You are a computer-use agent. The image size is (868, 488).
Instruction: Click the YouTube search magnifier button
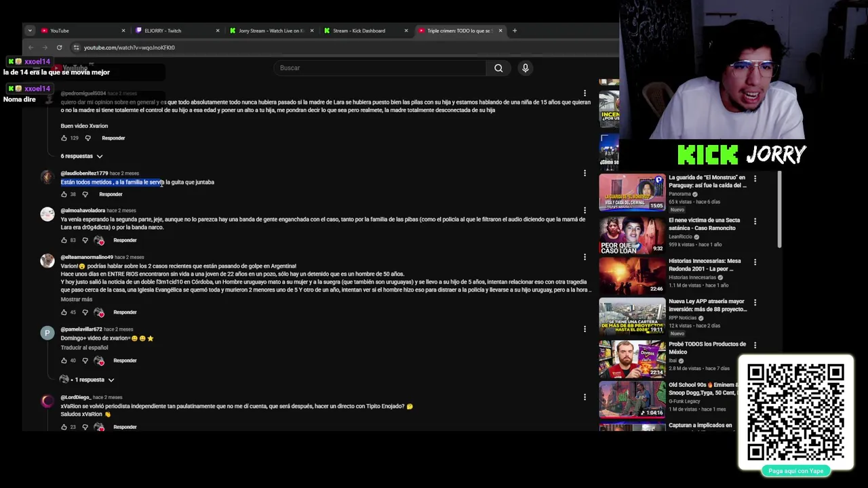point(498,68)
